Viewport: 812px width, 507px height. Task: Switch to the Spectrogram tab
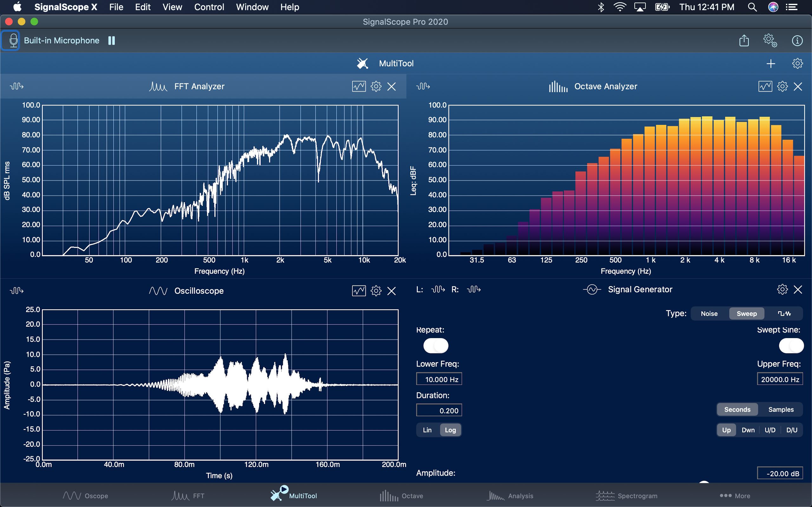point(626,496)
